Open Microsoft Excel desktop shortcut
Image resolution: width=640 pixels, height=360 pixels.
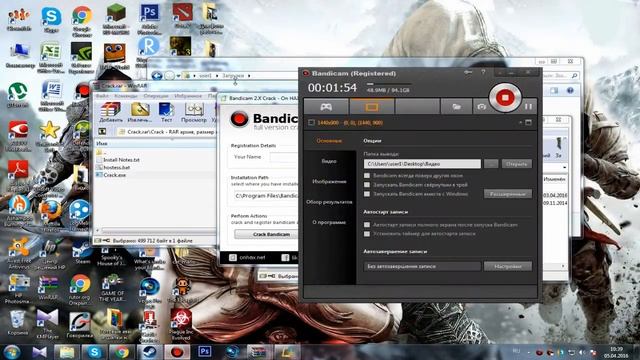tap(50, 58)
